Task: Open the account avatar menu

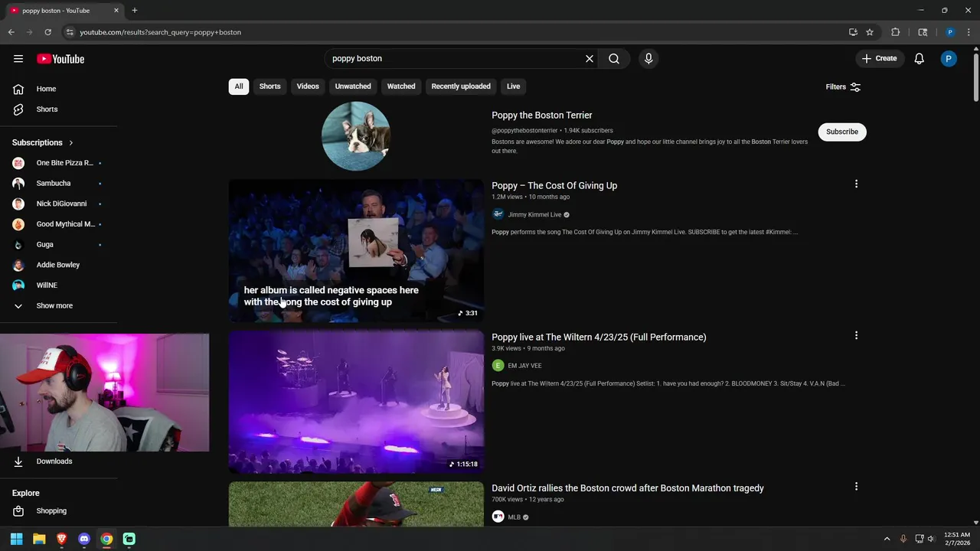Action: pos(949,59)
